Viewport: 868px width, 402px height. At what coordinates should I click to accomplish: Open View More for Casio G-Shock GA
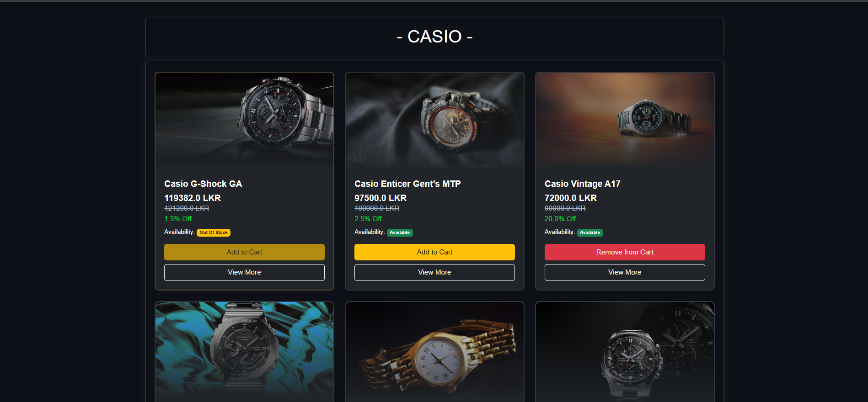(244, 272)
